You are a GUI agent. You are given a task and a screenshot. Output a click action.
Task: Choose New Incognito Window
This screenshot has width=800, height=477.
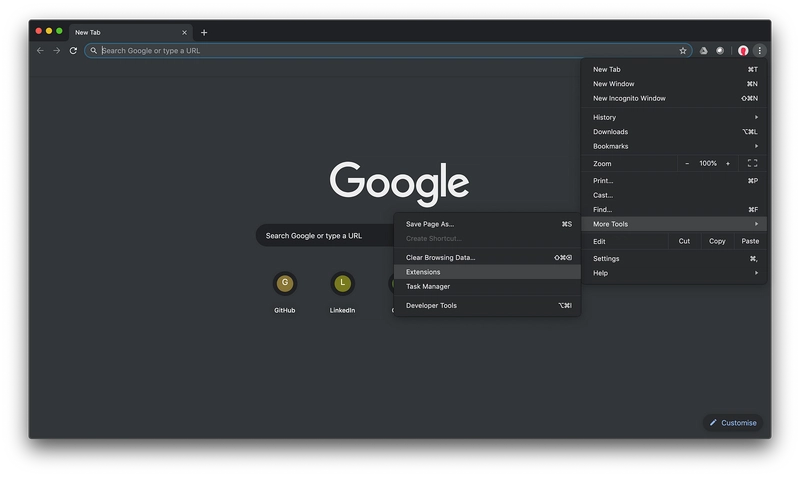(x=674, y=98)
